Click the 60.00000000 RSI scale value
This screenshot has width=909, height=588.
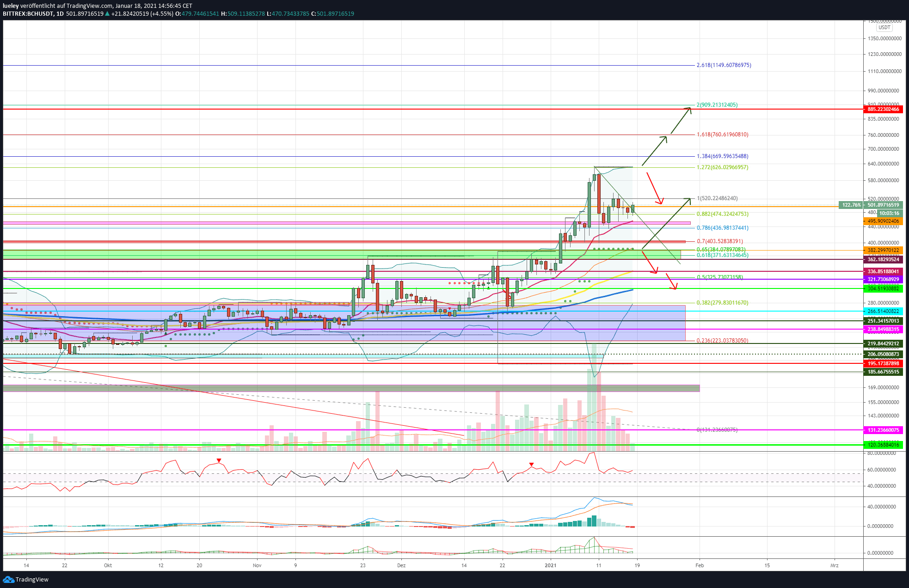[882, 470]
